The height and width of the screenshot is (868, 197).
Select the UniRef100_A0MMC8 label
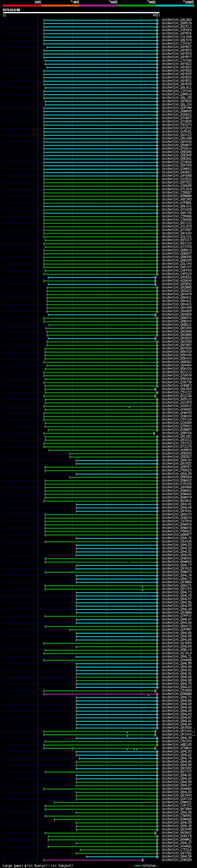177,450
